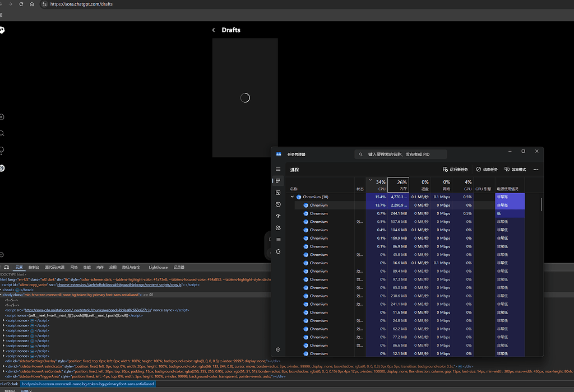Click 运行新任务 in Task Manager
Image resolution: width=574 pixels, height=392 pixels.
(x=455, y=170)
